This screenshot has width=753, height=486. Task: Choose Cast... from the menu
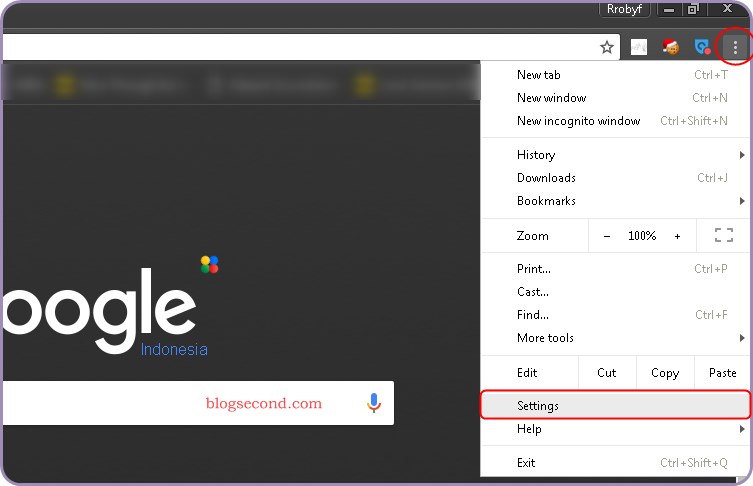coord(615,292)
